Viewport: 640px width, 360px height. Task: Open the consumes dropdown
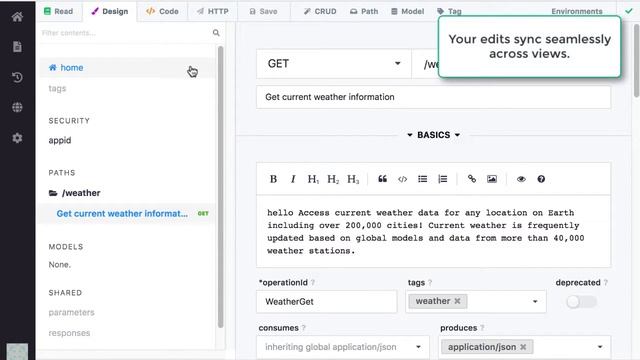(343, 347)
